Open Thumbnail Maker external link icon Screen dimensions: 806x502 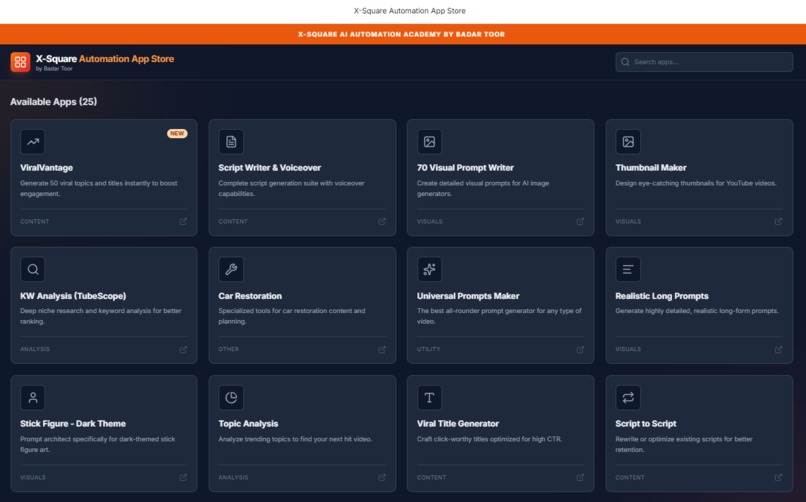[x=778, y=221]
